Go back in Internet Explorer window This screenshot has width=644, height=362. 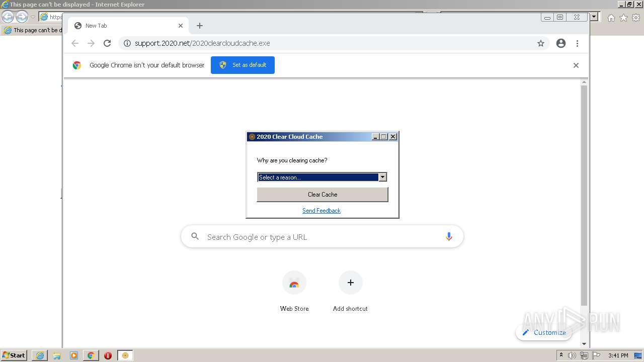coord(8,17)
